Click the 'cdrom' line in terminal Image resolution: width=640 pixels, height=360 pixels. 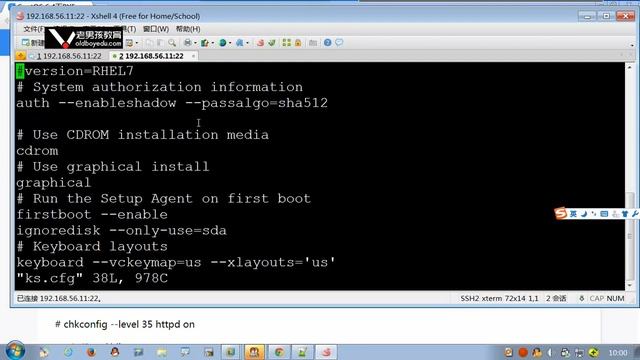click(37, 151)
